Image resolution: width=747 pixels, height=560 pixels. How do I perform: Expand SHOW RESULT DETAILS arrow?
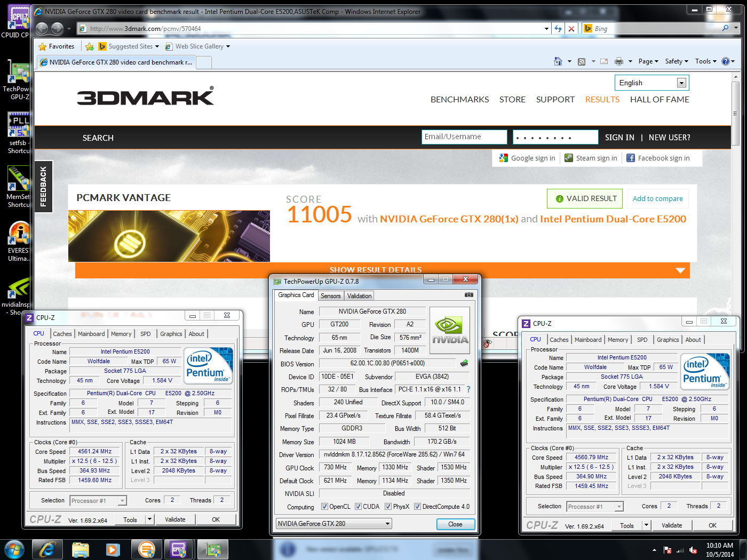[x=680, y=270]
